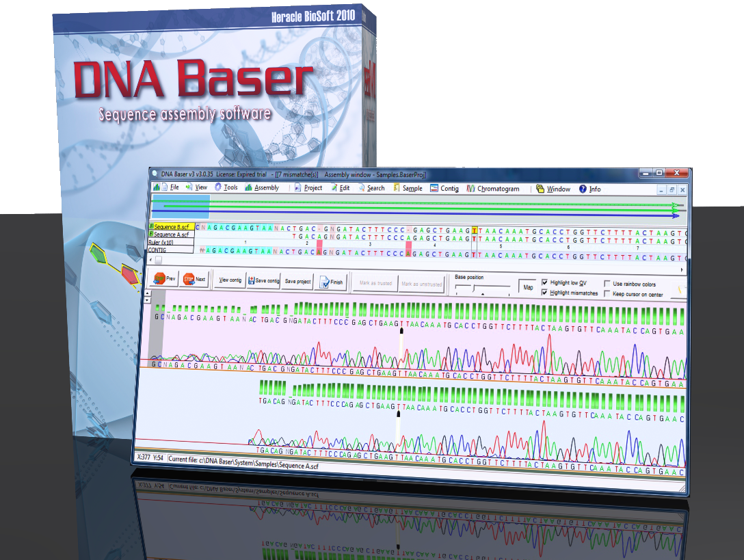The image size is (744, 560).
Task: Click the DNA Baser title bar application icon
Action: click(x=154, y=174)
